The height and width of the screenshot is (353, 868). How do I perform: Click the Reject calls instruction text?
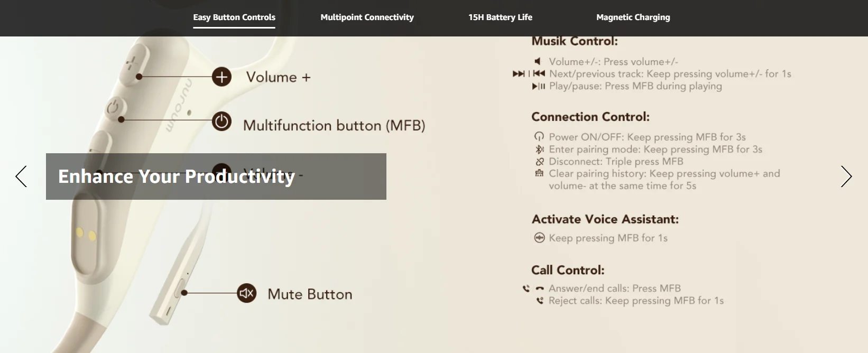[x=636, y=301]
